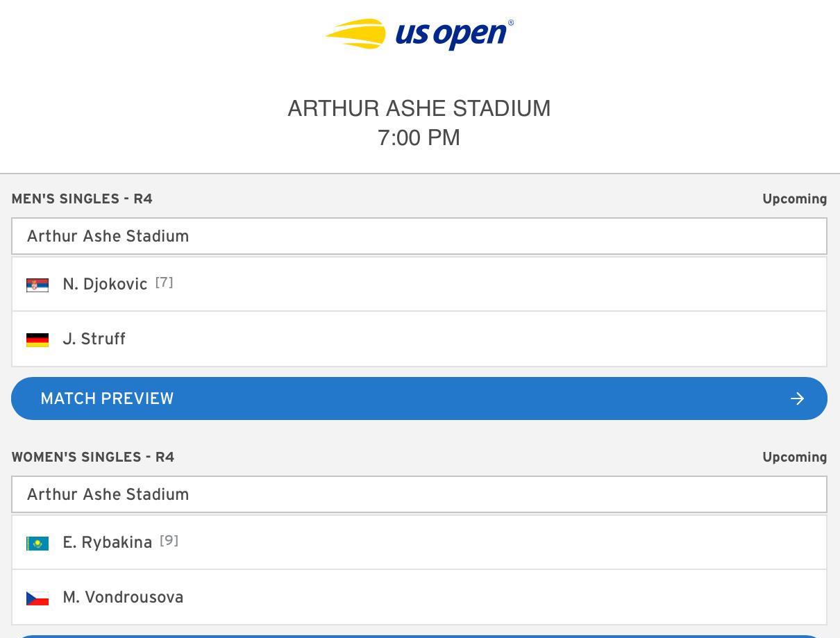Screen dimensions: 840x638
Task: Click the Kazakhstan flag icon next to Rybakina
Action: point(37,543)
